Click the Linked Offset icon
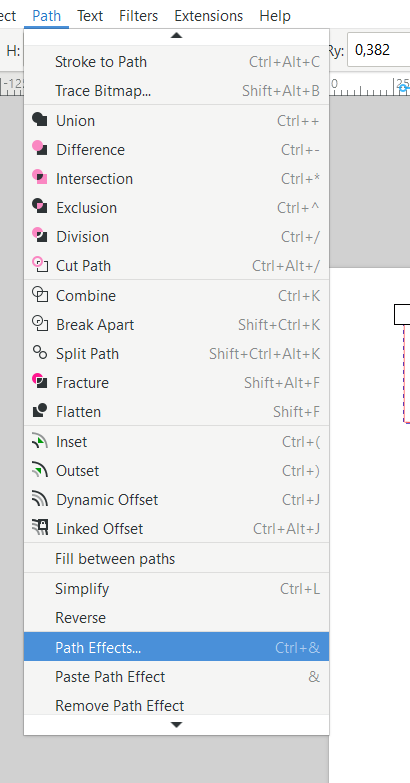410x783 pixels. pyautogui.click(x=39, y=528)
